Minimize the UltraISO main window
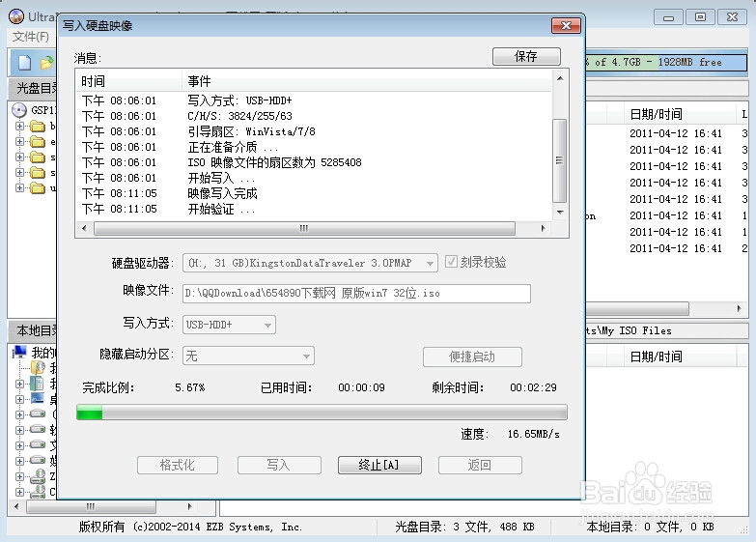The width and height of the screenshot is (756, 542). (668, 17)
